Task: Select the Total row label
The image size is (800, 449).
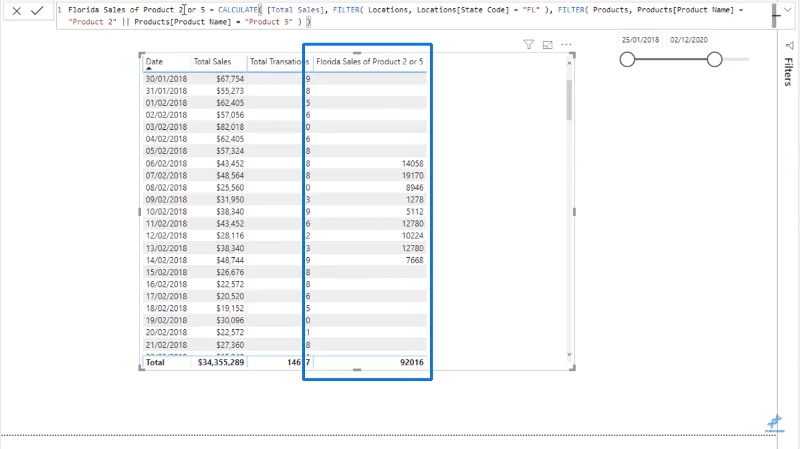Action: [155, 362]
